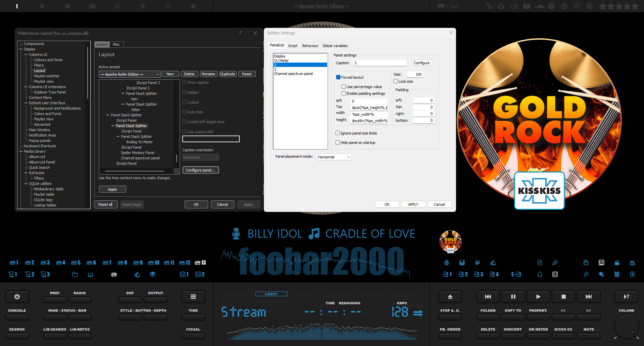The height and width of the screenshot is (346, 644).
Task: Enable Hide panel on startup
Action: [x=337, y=143]
